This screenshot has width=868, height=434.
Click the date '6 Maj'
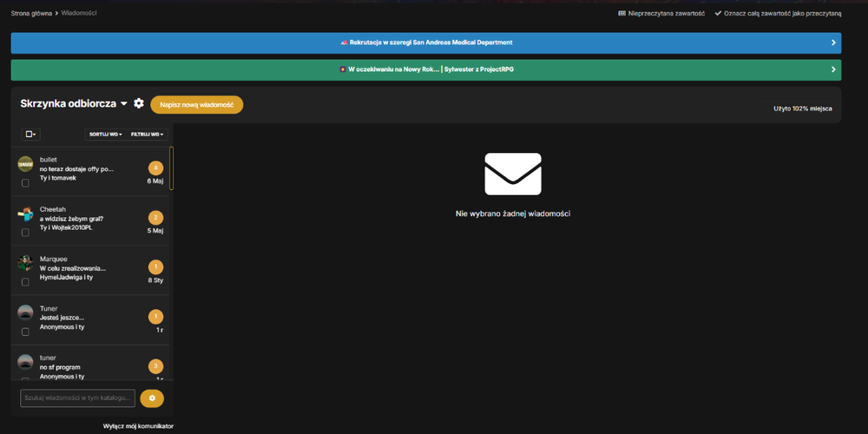point(155,181)
